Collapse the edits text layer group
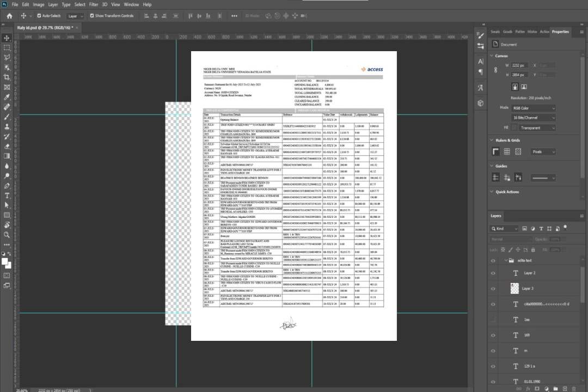This screenshot has width=588, height=392. coord(505,260)
